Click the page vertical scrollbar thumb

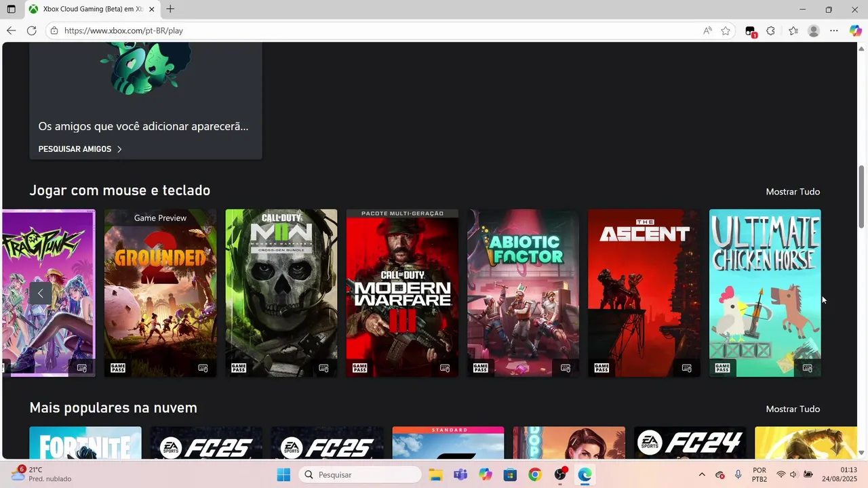click(x=862, y=197)
